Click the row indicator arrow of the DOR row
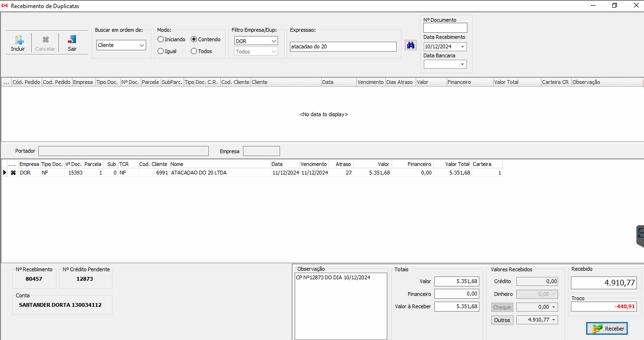This screenshot has height=340, width=644. [x=5, y=173]
